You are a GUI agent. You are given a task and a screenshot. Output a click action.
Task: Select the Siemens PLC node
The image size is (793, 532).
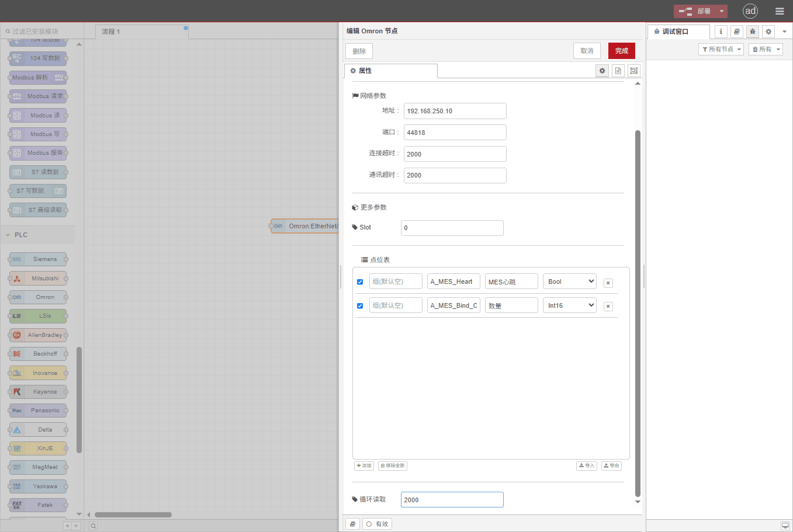pos(37,259)
